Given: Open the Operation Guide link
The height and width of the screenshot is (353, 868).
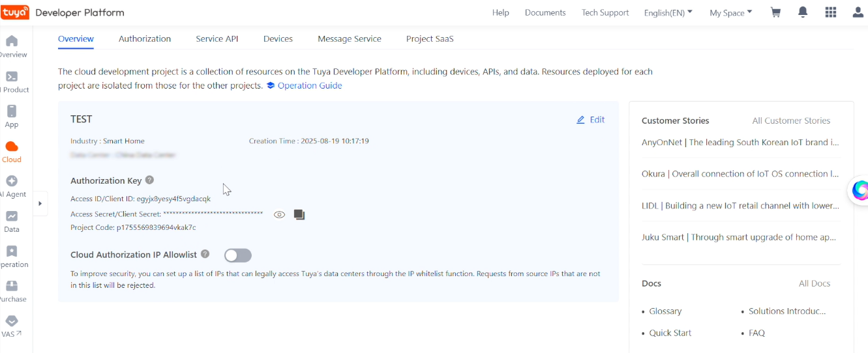Looking at the screenshot, I should (x=309, y=85).
